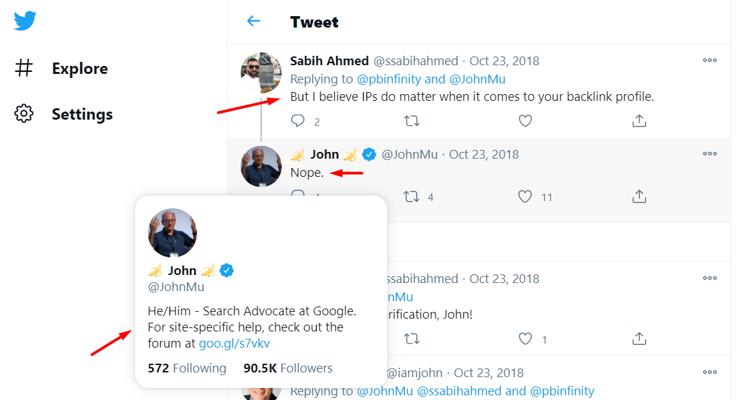This screenshot has height=400, width=755.
Task: Like John's 'Nope.' tweet
Action: tap(525, 197)
